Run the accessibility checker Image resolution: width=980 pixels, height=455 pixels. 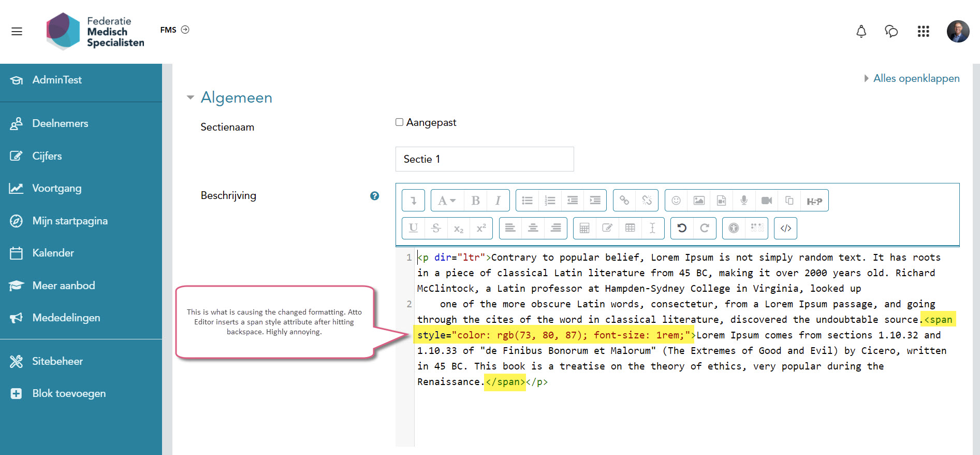(734, 228)
